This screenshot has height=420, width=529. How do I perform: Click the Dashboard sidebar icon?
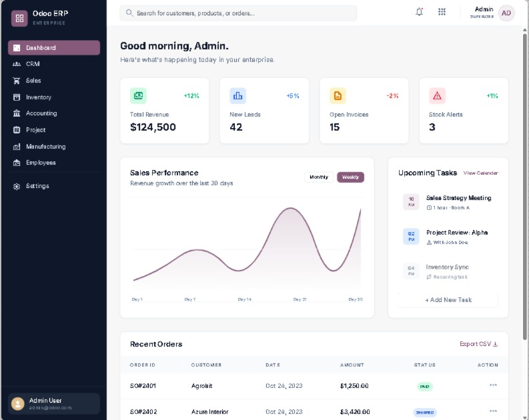[17, 48]
